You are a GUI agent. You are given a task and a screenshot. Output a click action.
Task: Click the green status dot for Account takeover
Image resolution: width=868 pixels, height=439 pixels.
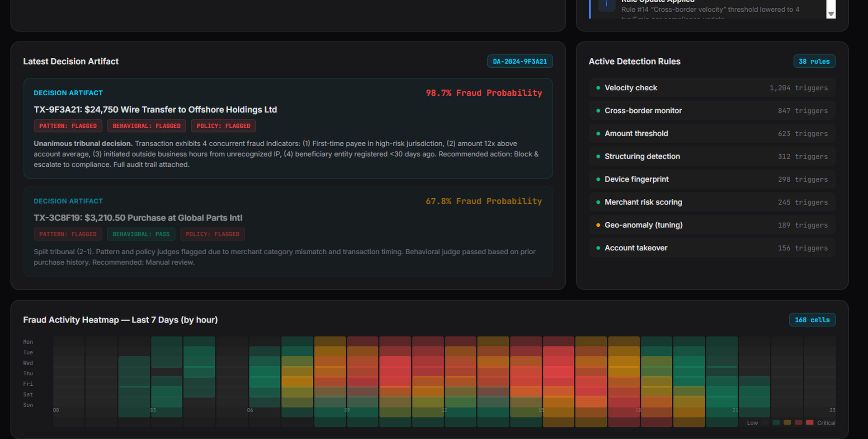(598, 248)
